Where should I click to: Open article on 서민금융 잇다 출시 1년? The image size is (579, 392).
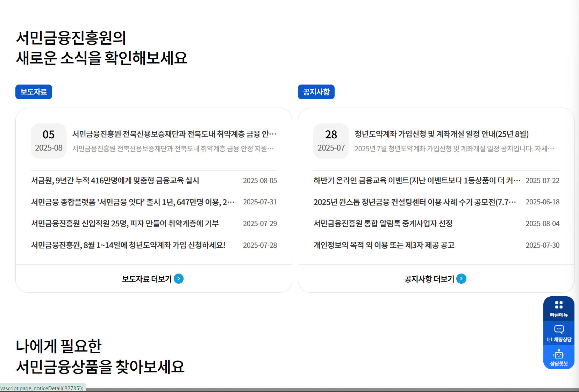pyautogui.click(x=133, y=202)
